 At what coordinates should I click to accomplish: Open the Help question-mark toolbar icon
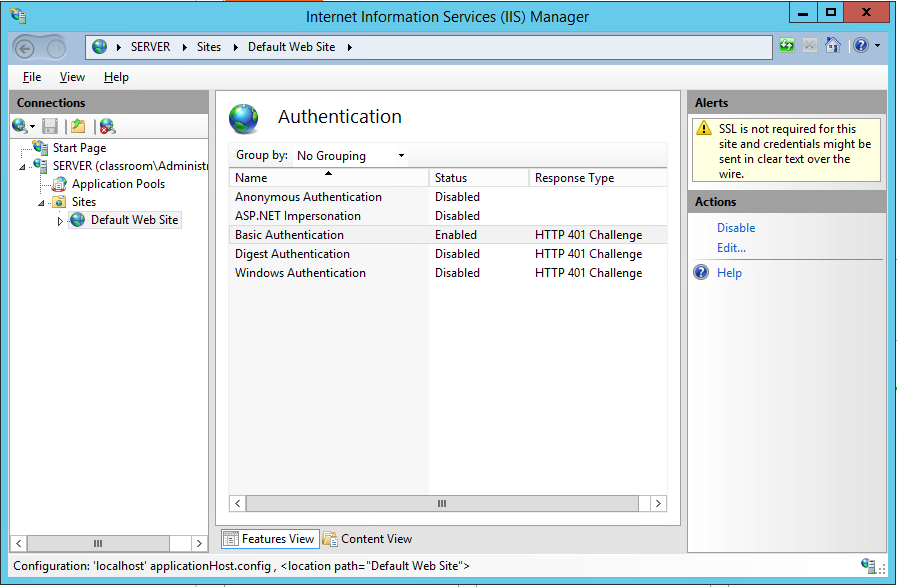coord(860,45)
